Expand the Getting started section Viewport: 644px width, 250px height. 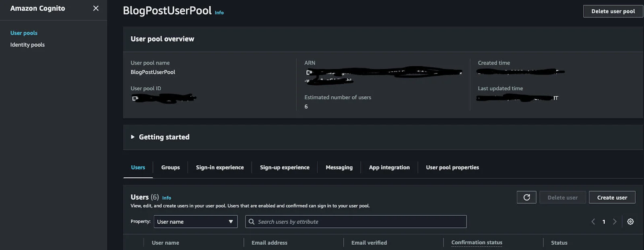tap(133, 137)
